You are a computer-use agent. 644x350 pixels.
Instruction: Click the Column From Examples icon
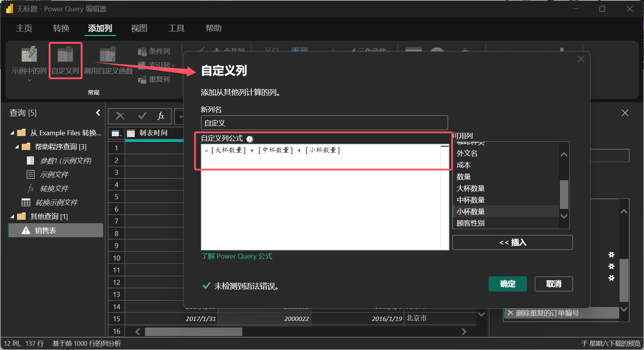point(29,54)
